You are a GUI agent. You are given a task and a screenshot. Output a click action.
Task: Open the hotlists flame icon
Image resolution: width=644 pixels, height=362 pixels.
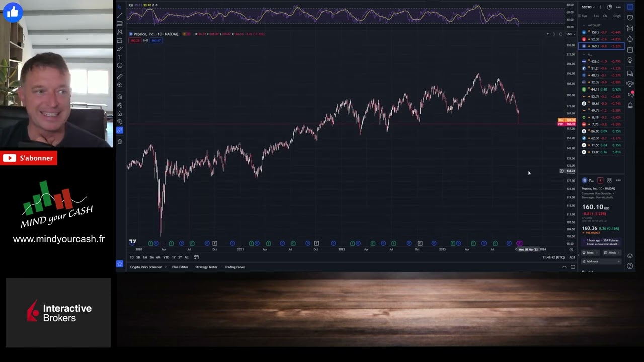tap(630, 39)
